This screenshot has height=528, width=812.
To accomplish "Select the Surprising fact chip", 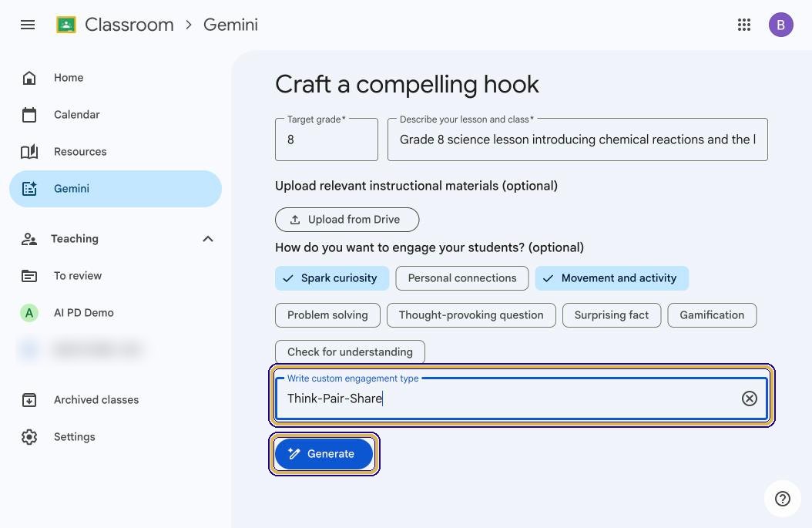I will [x=612, y=315].
